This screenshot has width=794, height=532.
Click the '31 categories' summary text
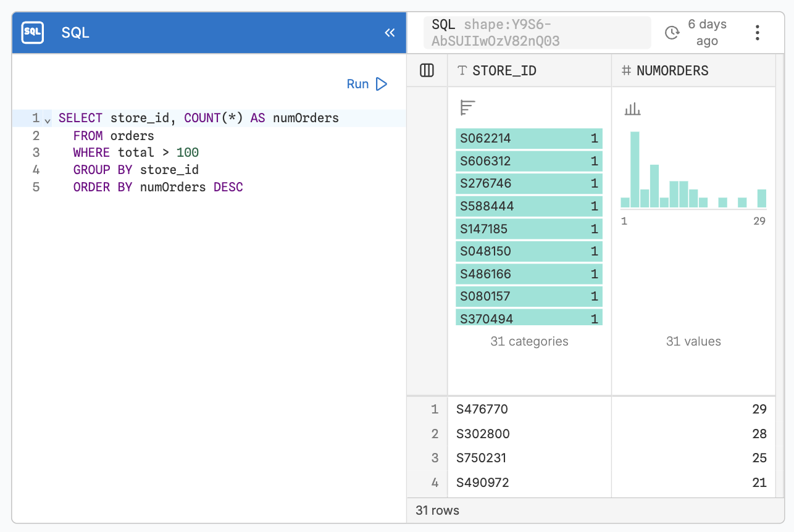coord(529,341)
